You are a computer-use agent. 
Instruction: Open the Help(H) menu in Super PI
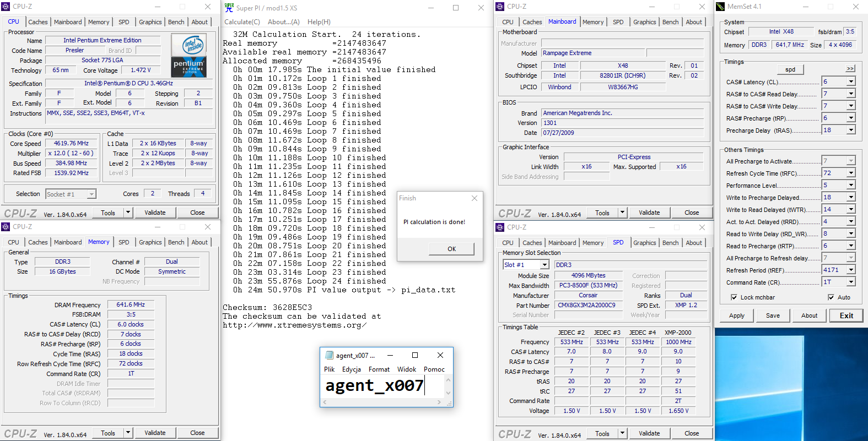319,22
